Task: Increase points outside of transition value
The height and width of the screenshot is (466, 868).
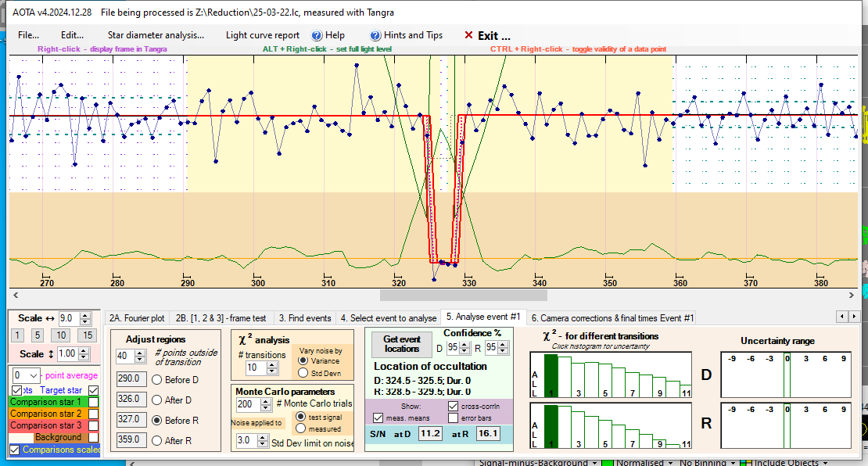Action: click(141, 353)
